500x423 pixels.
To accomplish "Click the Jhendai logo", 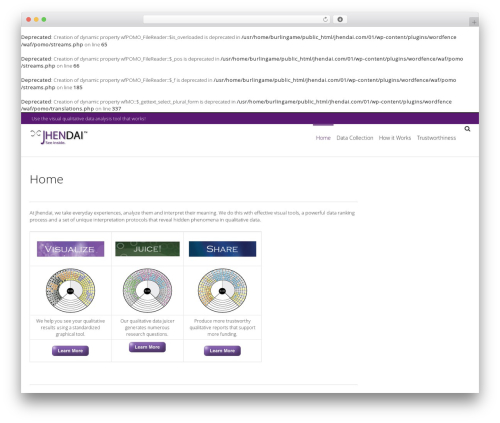I will click(59, 137).
